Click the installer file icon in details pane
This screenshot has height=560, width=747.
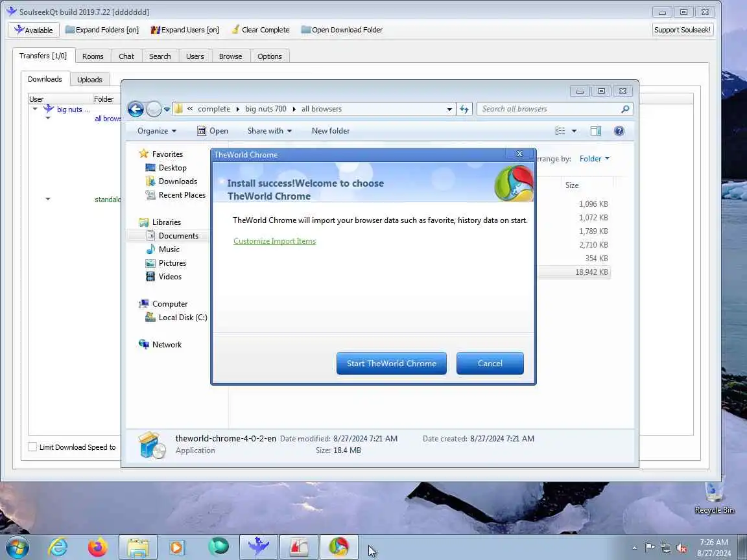(x=152, y=445)
